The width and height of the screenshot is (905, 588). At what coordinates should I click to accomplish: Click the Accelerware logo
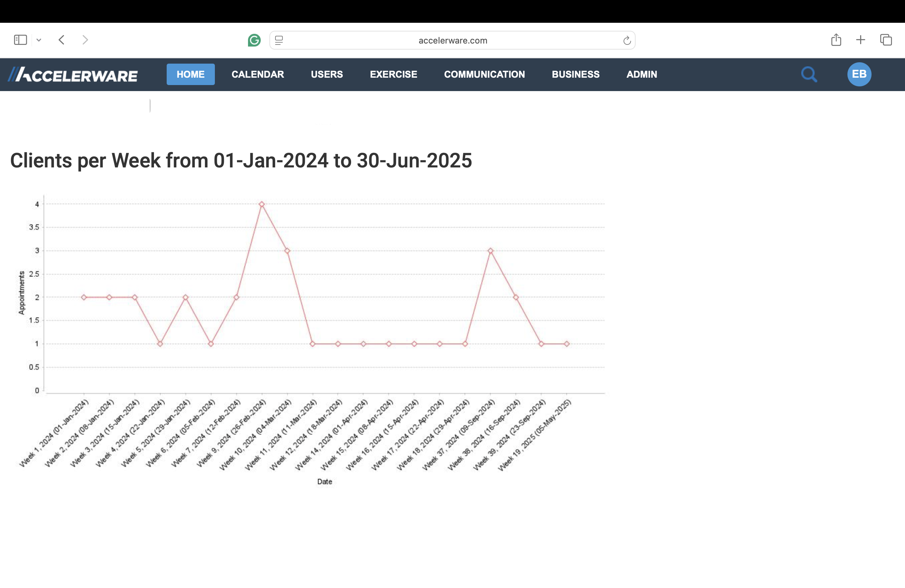[73, 75]
